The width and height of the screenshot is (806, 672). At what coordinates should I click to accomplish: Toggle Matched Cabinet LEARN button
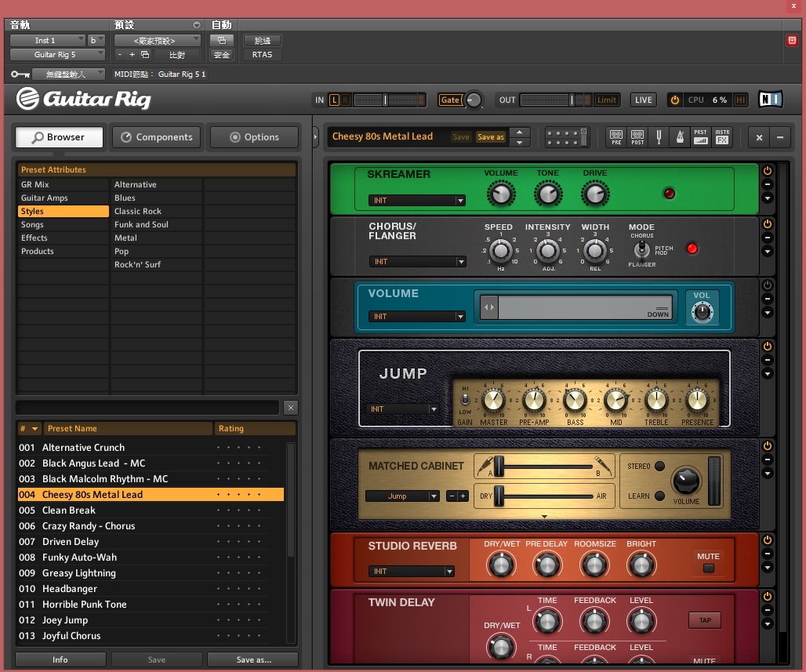659,496
